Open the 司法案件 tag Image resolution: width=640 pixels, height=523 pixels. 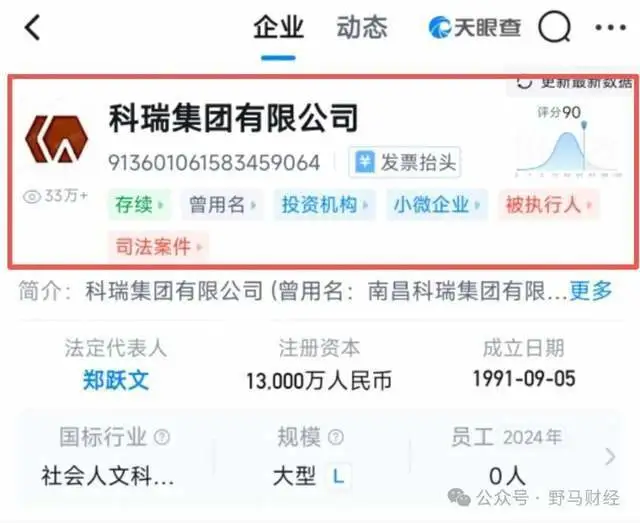point(158,247)
